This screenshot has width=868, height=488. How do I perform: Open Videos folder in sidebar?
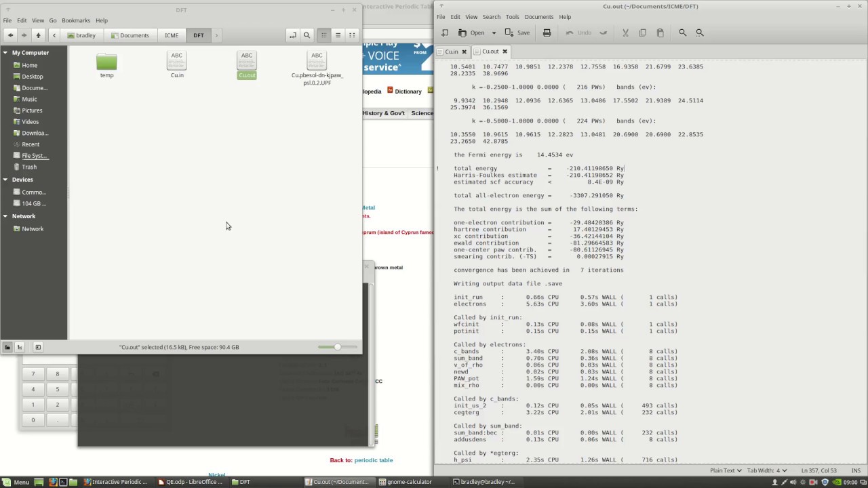coord(30,122)
